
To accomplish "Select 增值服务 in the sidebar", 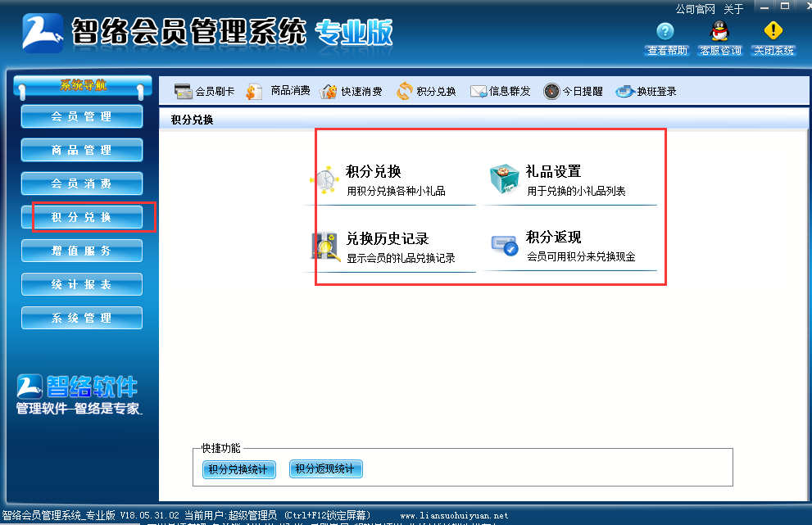I will click(81, 251).
